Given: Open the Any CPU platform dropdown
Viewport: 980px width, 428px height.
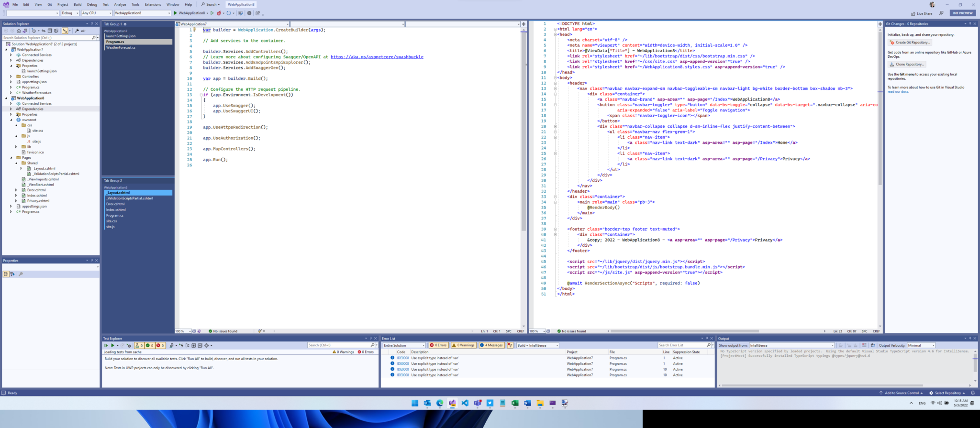Looking at the screenshot, I should click(x=97, y=13).
